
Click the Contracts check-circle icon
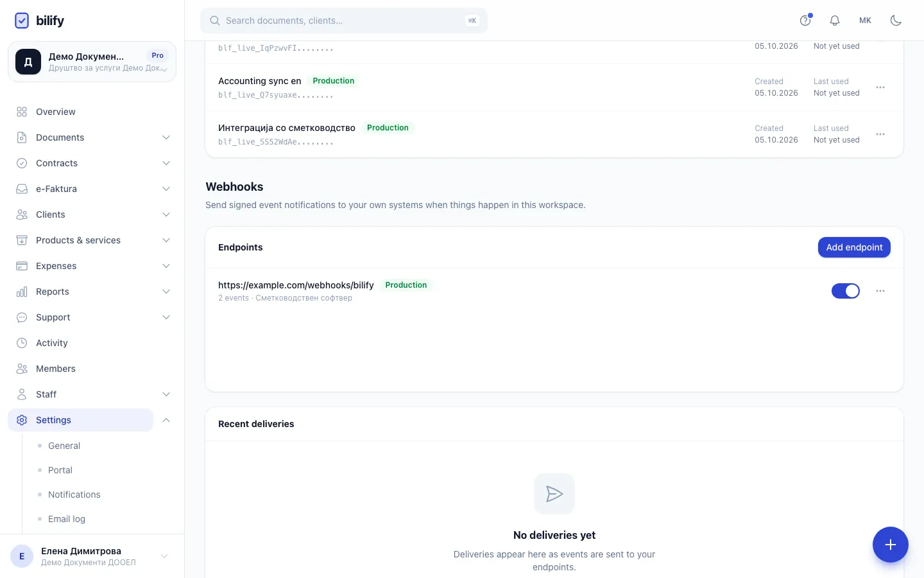(x=22, y=163)
